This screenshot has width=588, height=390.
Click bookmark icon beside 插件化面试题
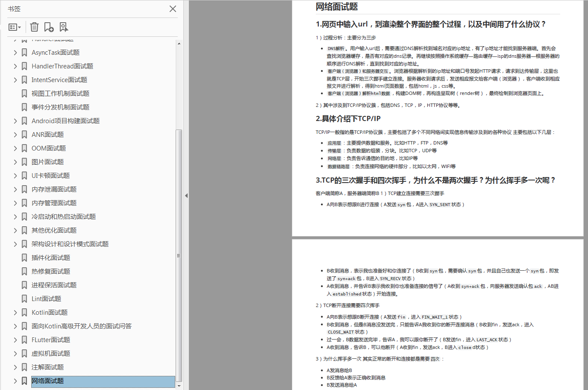coord(24,258)
